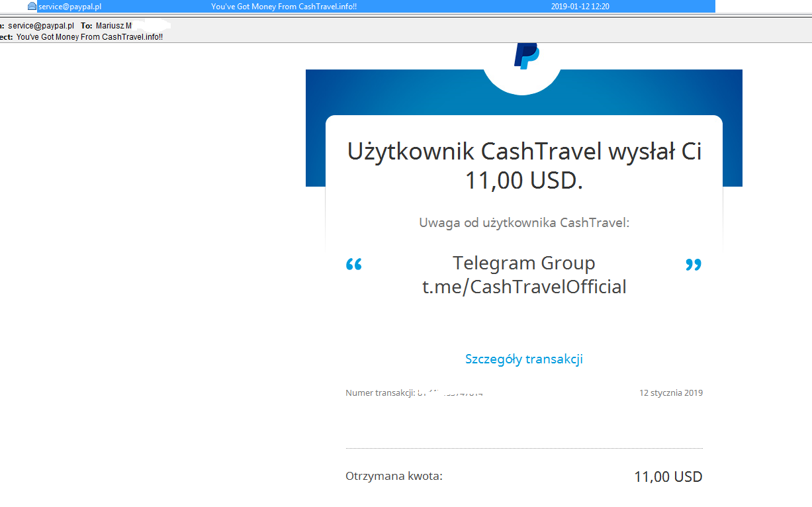The image size is (812, 507).
Task: Click the received amount '11,00 USD' at bottom
Action: pyautogui.click(x=668, y=477)
